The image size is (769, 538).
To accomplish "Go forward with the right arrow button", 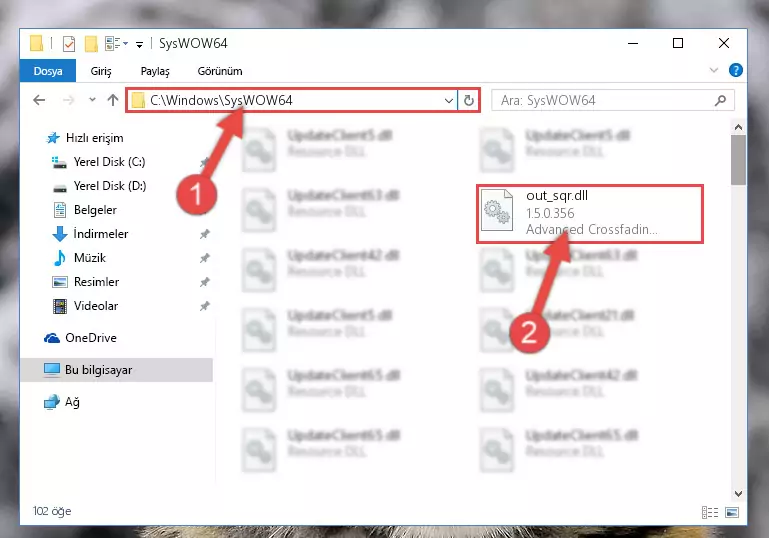I will coord(69,101).
